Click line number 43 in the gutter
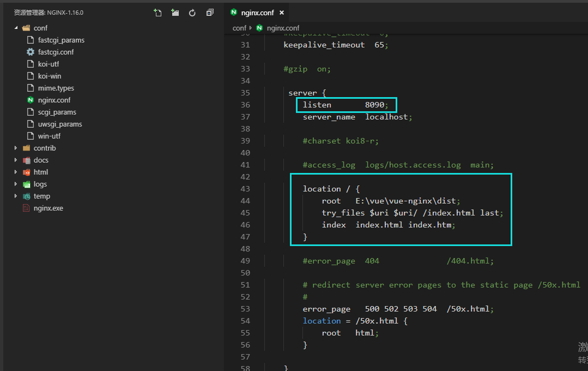588x371 pixels. pyautogui.click(x=245, y=189)
